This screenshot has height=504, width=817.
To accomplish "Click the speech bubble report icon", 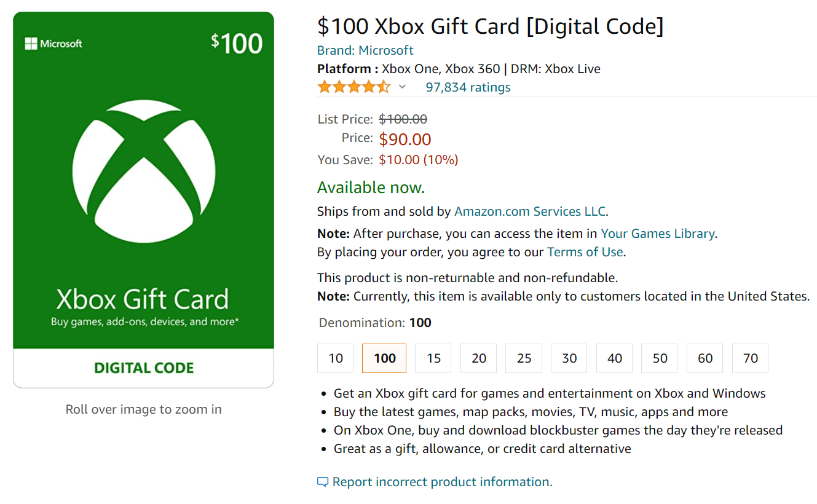I will 322,482.
